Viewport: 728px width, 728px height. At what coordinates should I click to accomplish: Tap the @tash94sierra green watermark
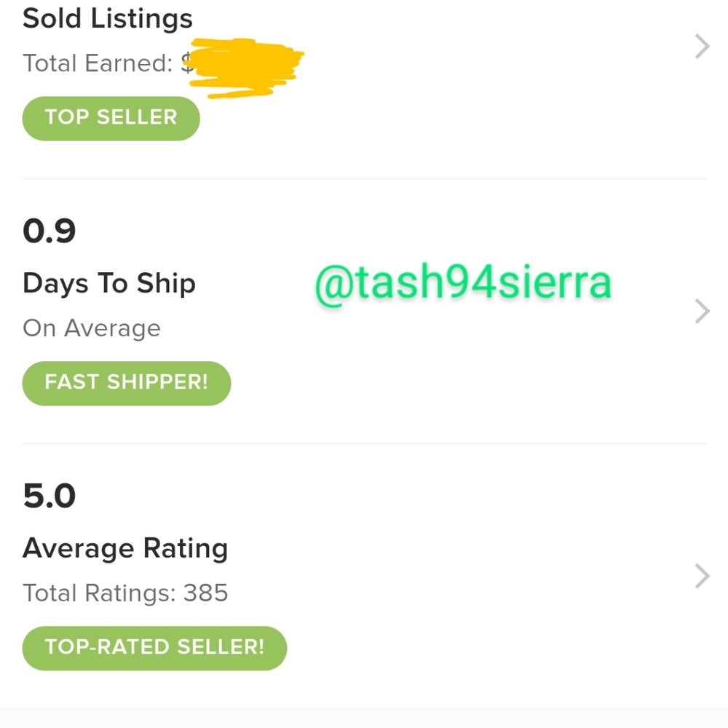[463, 283]
